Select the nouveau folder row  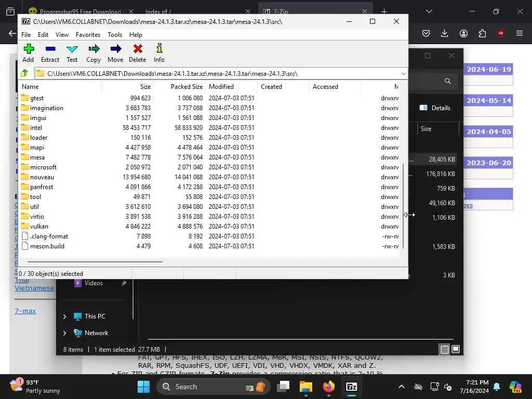click(x=210, y=177)
